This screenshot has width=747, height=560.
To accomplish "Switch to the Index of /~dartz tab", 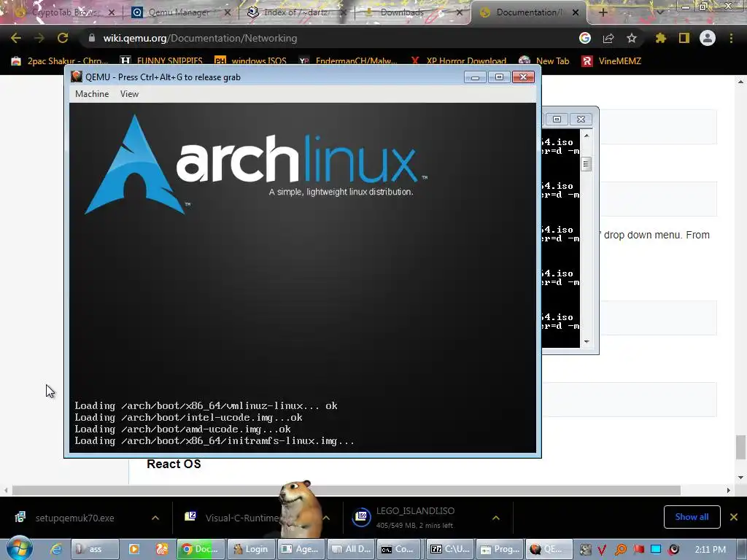I will coord(295,12).
